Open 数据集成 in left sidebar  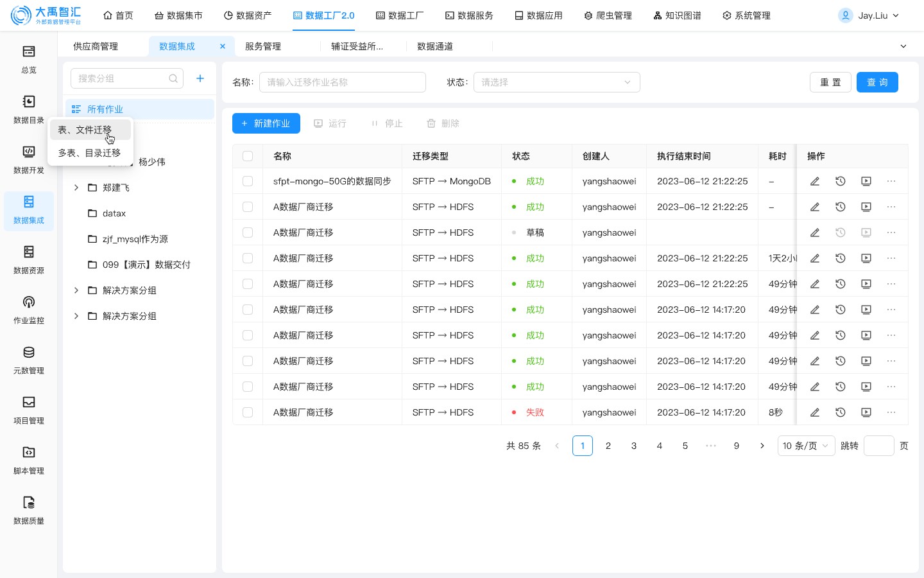(x=29, y=211)
